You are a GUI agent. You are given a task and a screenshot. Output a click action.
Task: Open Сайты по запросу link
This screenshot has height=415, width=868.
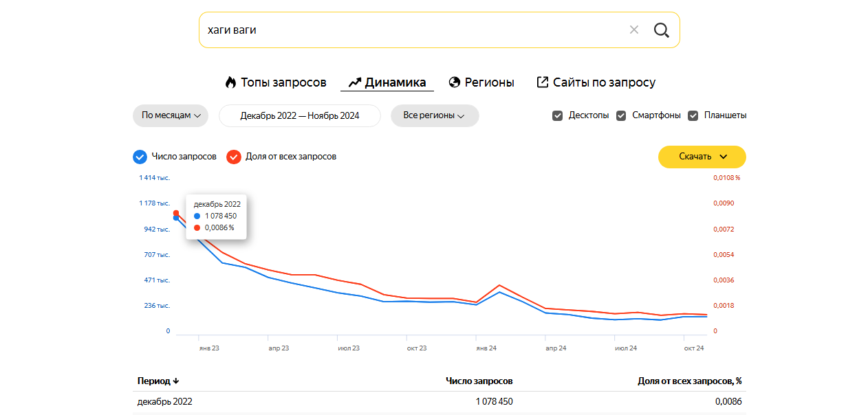(604, 82)
